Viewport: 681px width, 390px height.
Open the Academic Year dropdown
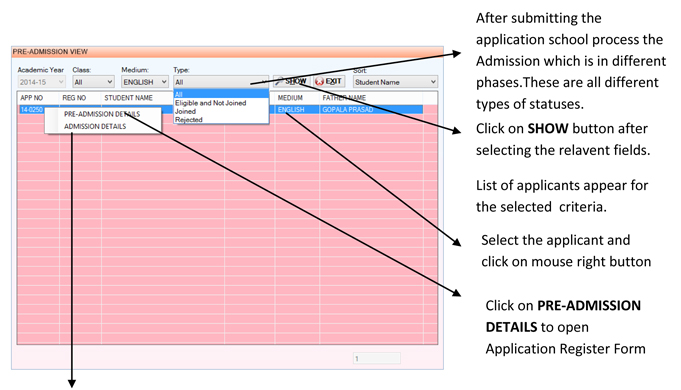[42, 82]
